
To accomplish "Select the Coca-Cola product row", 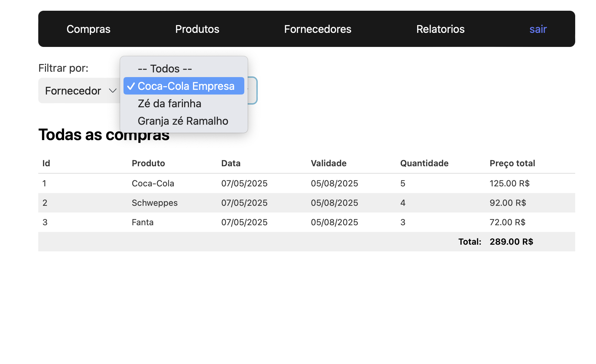I will click(153, 183).
